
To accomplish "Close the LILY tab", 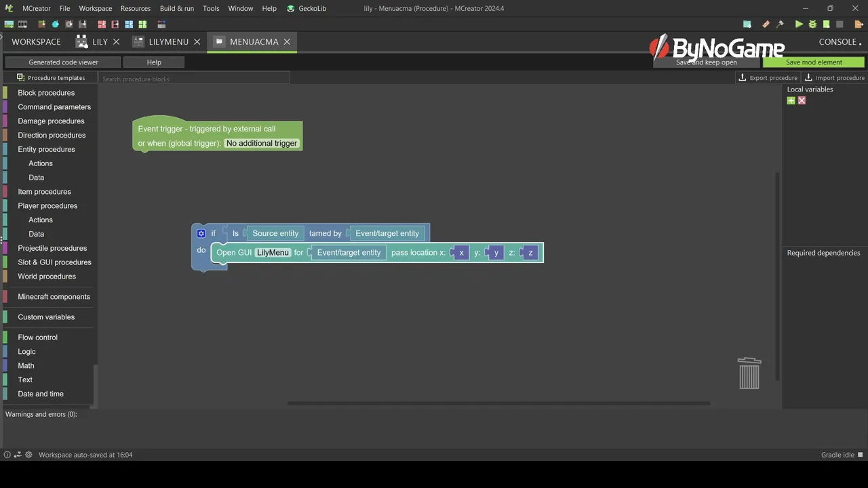I will (x=116, y=42).
